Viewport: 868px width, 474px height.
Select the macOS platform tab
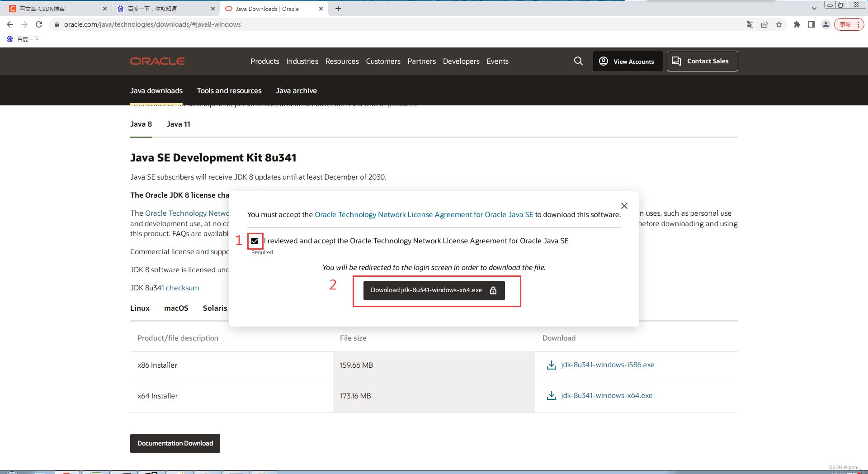tap(176, 308)
